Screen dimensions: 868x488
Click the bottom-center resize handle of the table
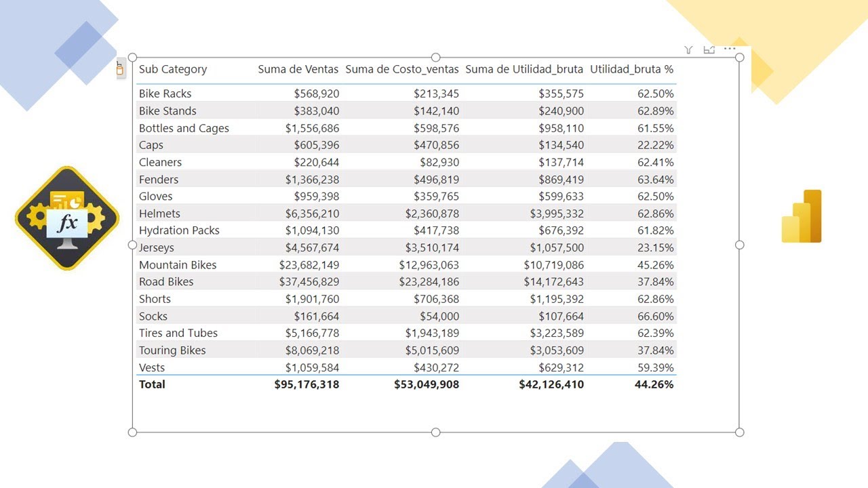pyautogui.click(x=436, y=432)
